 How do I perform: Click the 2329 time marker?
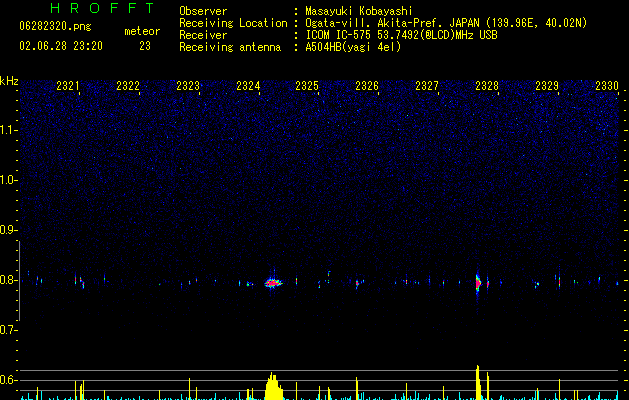[547, 85]
